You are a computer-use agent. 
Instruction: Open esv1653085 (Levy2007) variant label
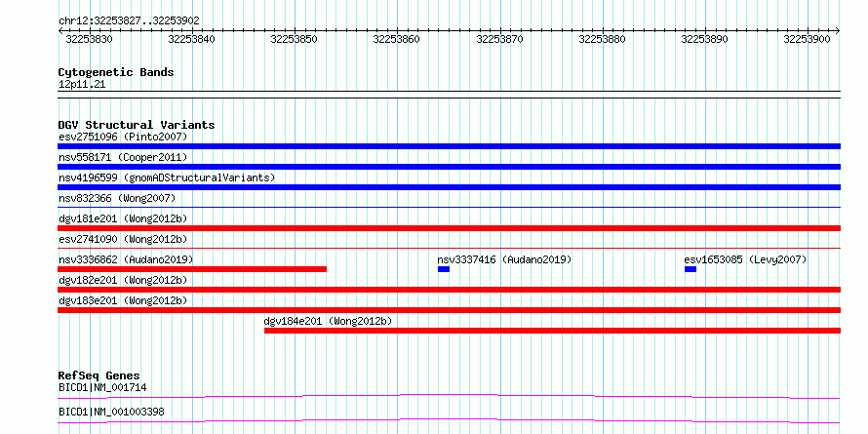coord(745,259)
